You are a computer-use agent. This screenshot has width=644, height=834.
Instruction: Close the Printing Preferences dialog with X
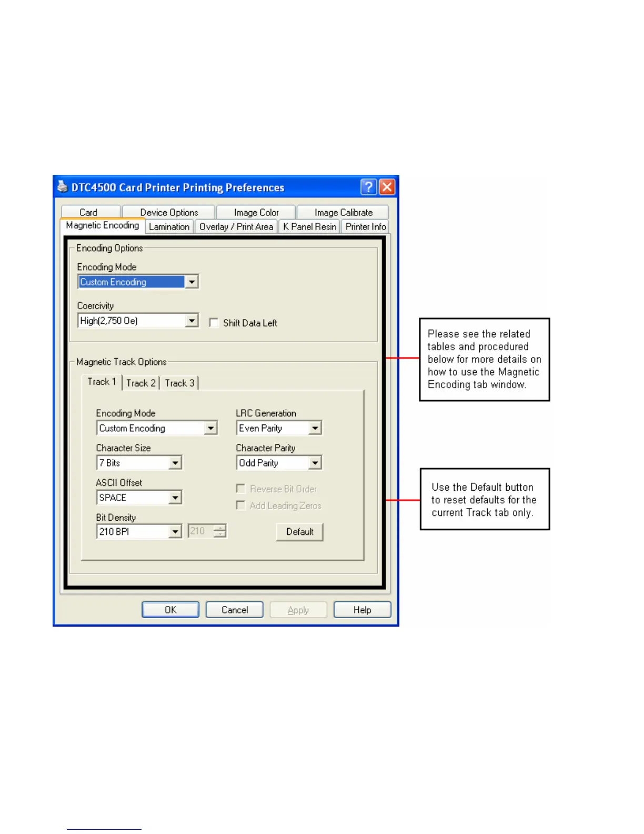tap(387, 187)
